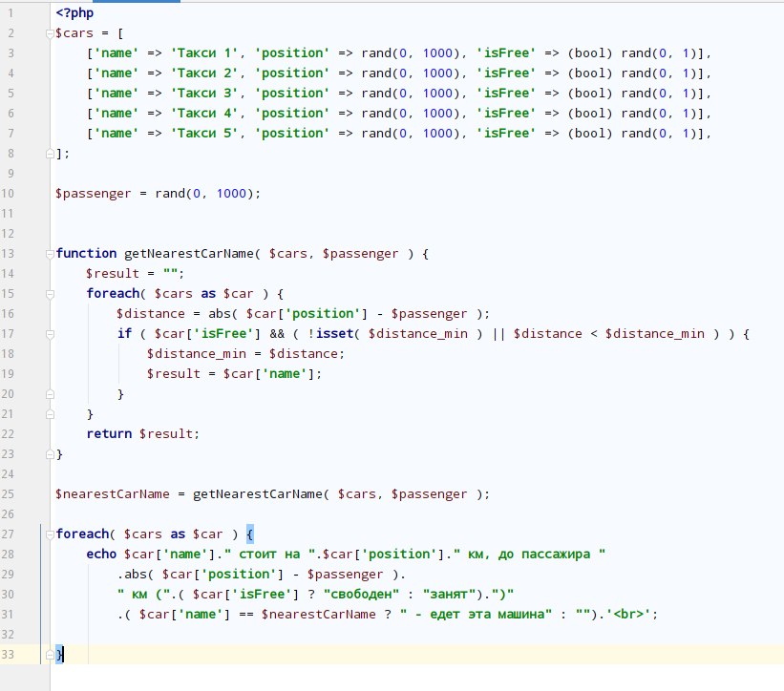Click the "свободен" string on line 30
This screenshot has width=784, height=691.
361,594
